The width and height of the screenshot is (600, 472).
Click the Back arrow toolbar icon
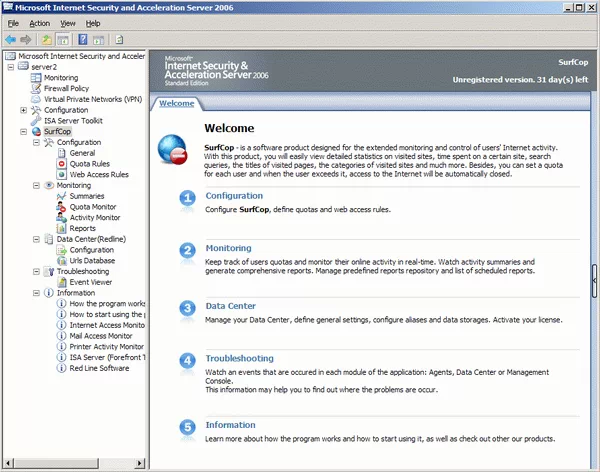tap(10, 39)
